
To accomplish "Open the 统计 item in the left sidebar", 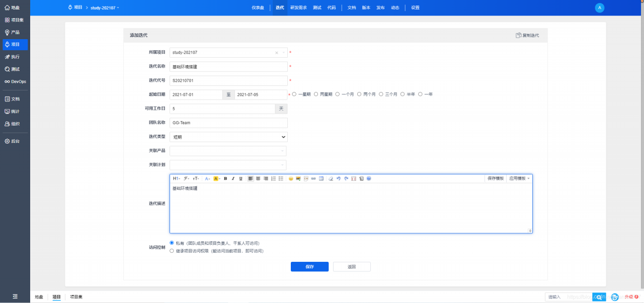I will 15,112.
